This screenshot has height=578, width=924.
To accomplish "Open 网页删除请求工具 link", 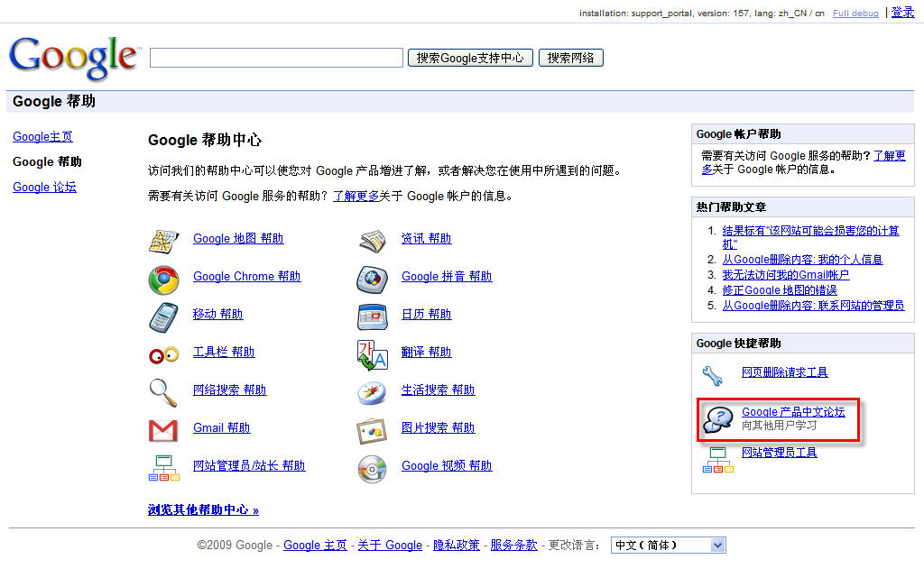I will click(x=785, y=372).
